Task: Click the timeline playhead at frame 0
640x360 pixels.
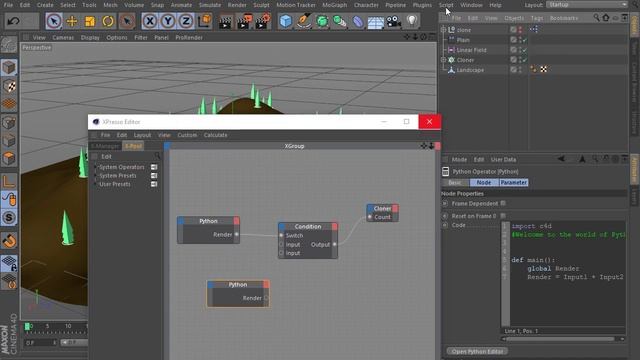Action: [x=27, y=326]
